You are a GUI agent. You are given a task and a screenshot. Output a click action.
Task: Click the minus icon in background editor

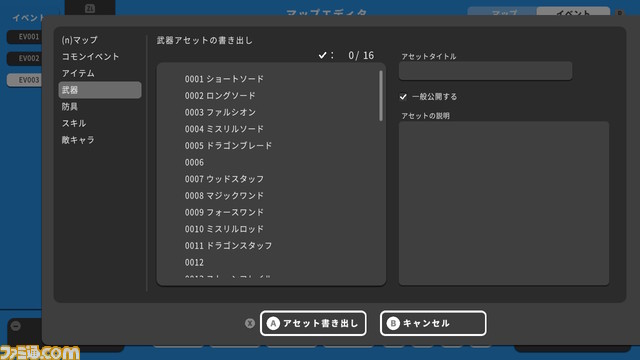click(x=16, y=326)
